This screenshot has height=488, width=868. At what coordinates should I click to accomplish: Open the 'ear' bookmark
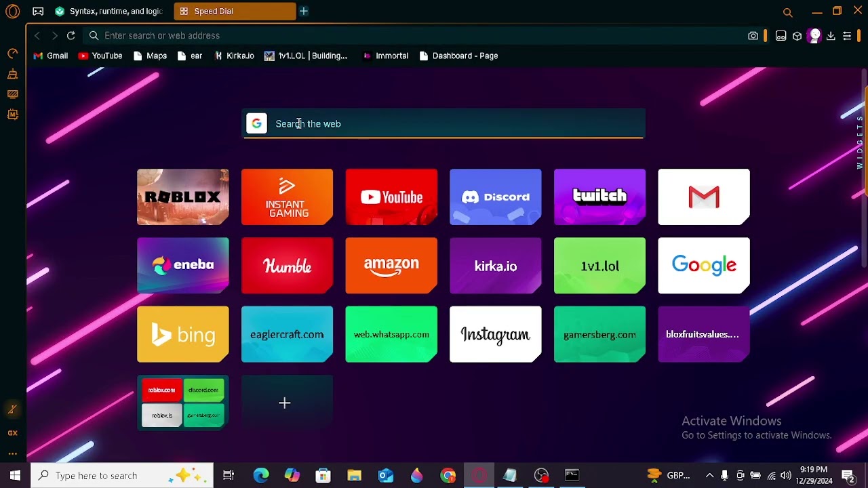pyautogui.click(x=190, y=56)
